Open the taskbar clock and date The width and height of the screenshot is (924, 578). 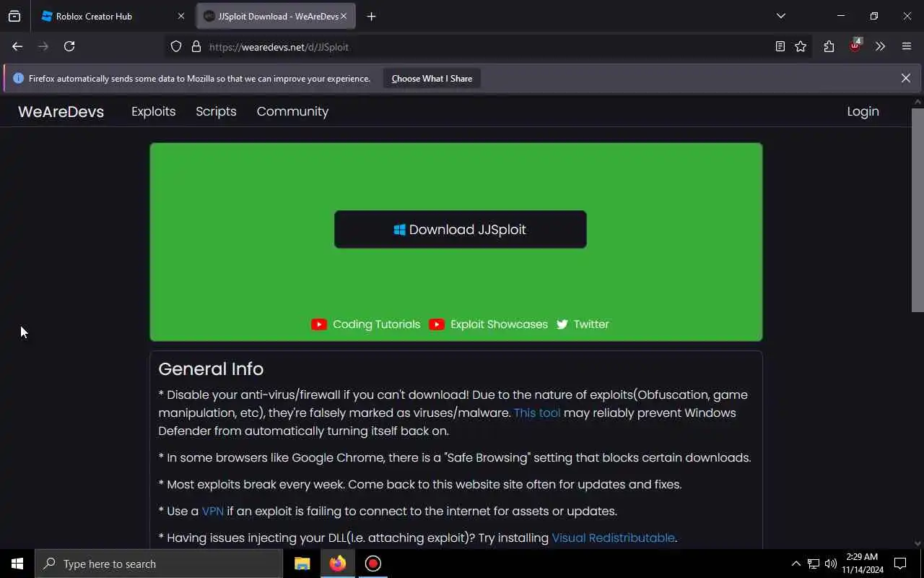click(862, 564)
